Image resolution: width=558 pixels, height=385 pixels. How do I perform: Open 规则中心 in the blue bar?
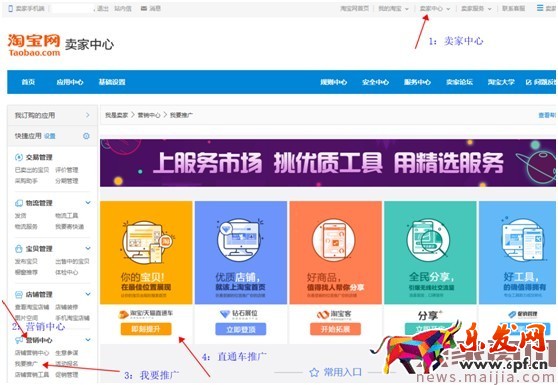[x=333, y=82]
